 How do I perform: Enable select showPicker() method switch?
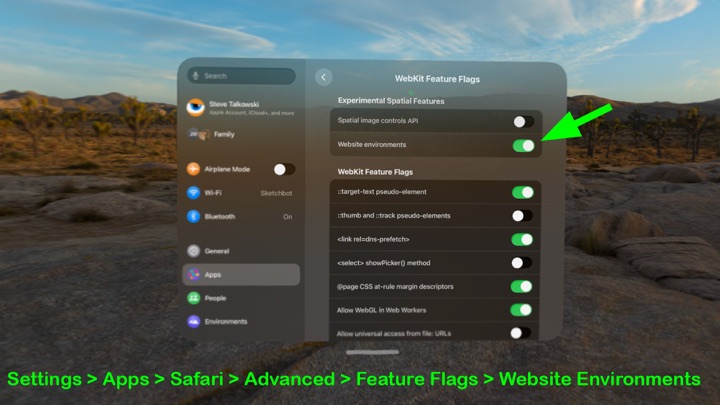[522, 263]
